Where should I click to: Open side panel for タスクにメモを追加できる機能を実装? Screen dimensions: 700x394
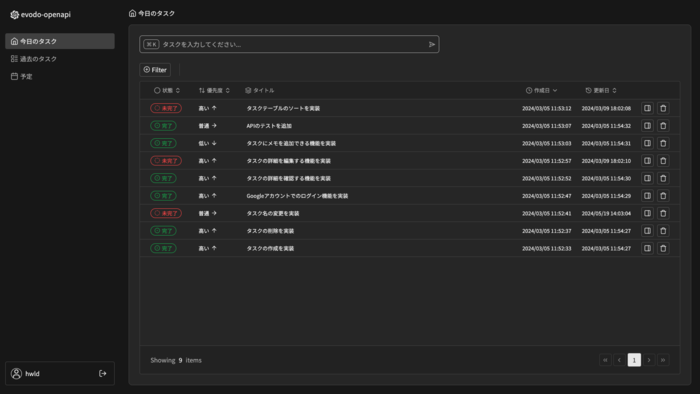click(x=647, y=143)
